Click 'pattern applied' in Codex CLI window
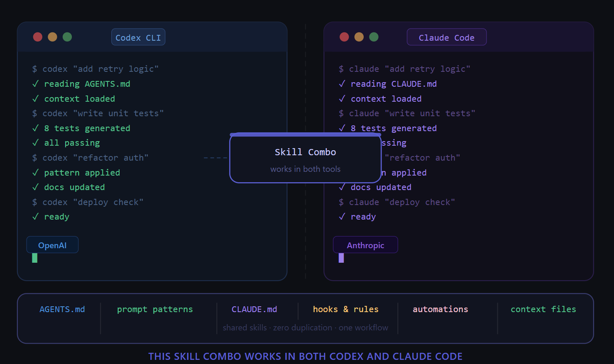The height and width of the screenshot is (364, 614). click(82, 173)
